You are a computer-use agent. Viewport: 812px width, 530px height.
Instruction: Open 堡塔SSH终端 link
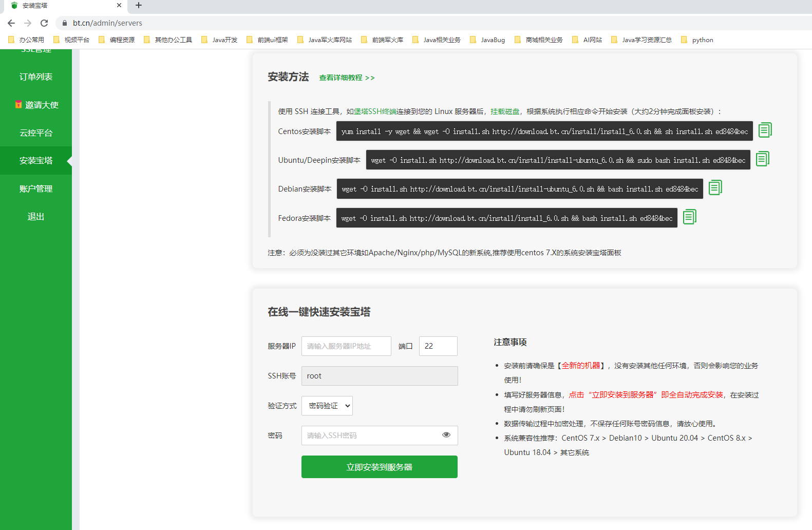point(375,111)
